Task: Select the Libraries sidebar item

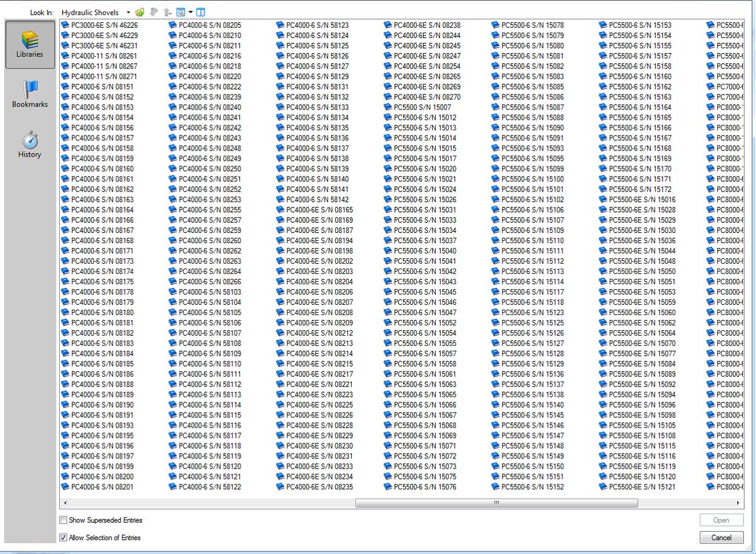Action: point(30,44)
